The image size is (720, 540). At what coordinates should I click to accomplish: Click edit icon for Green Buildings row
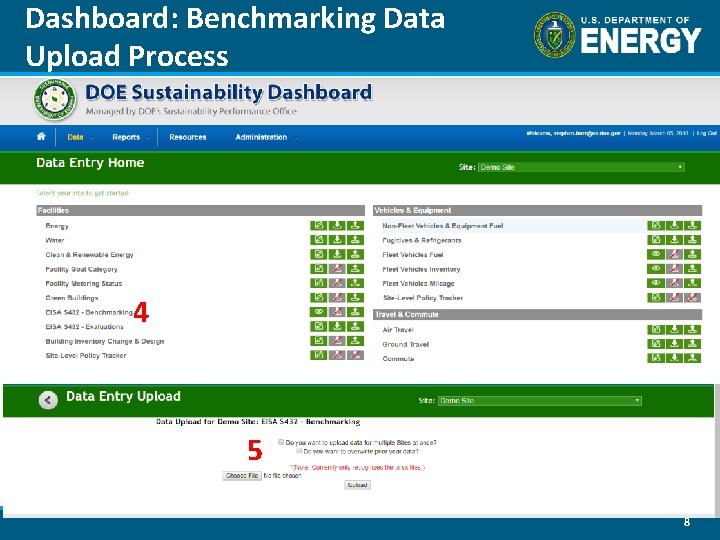tap(319, 298)
